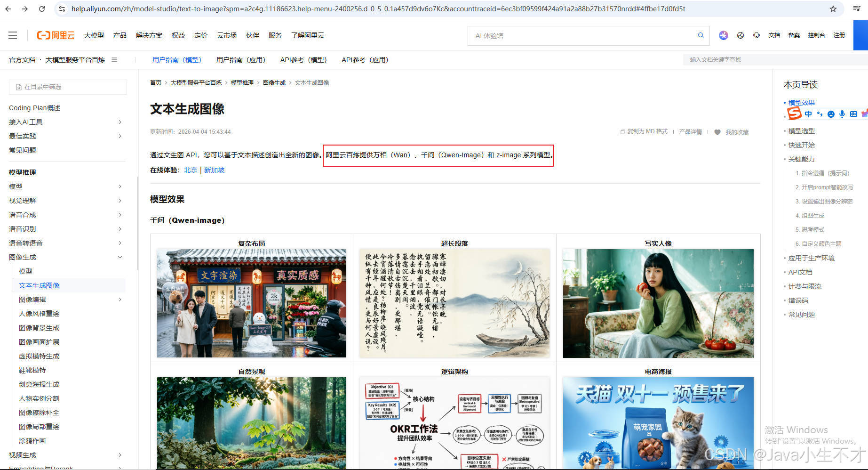The width and height of the screenshot is (868, 470).
Task: Open the 云市场 top menu
Action: click(x=227, y=35)
